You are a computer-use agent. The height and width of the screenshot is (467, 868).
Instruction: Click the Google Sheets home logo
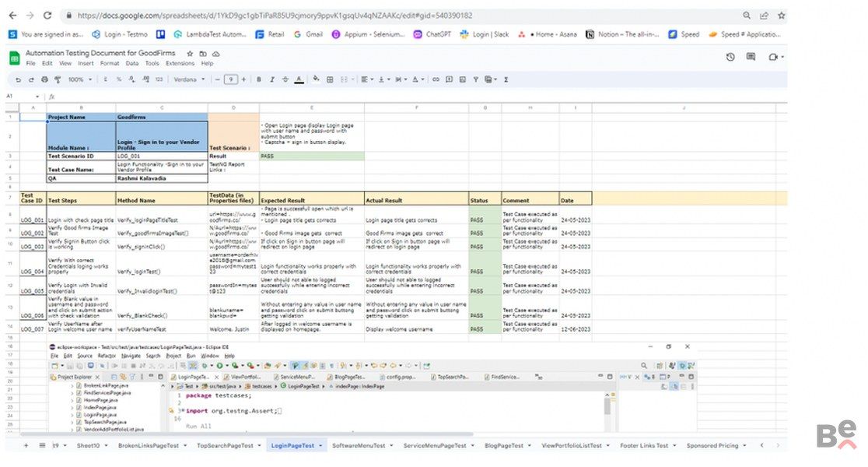click(x=15, y=58)
